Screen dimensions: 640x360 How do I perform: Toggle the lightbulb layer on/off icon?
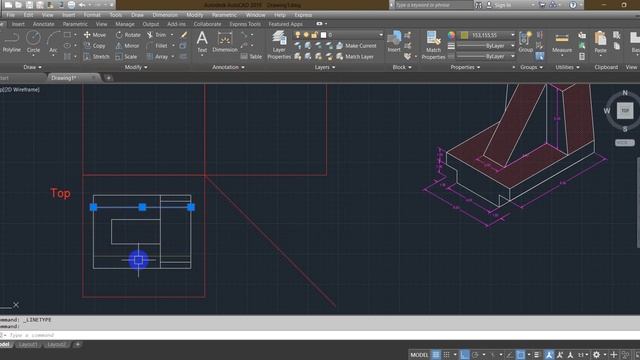(x=298, y=35)
